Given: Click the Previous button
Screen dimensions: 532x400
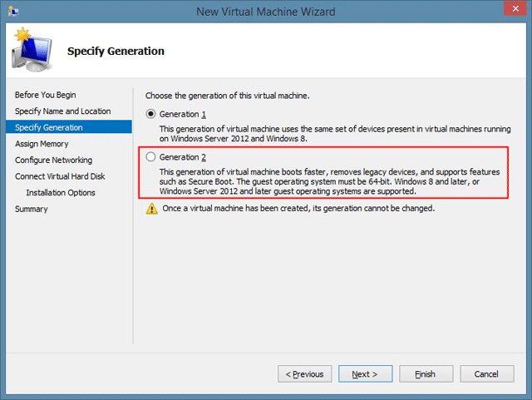Looking at the screenshot, I should click(x=305, y=374).
